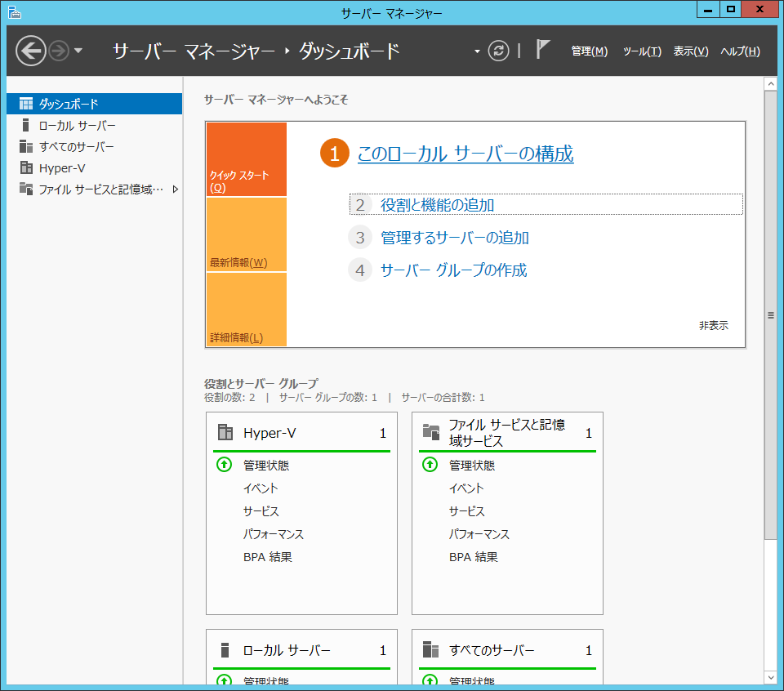Open the ローカル サーバー tile header
784x691 pixels.
301,650
